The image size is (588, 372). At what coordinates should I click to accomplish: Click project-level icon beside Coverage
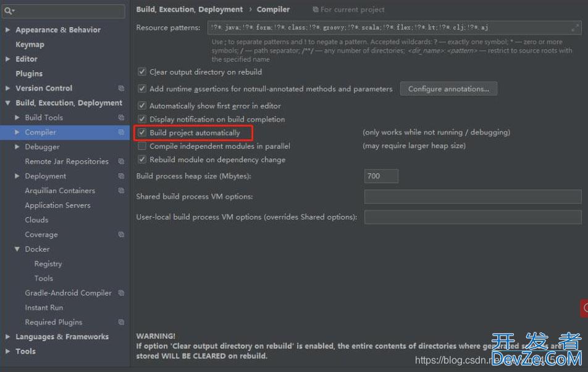(121, 234)
